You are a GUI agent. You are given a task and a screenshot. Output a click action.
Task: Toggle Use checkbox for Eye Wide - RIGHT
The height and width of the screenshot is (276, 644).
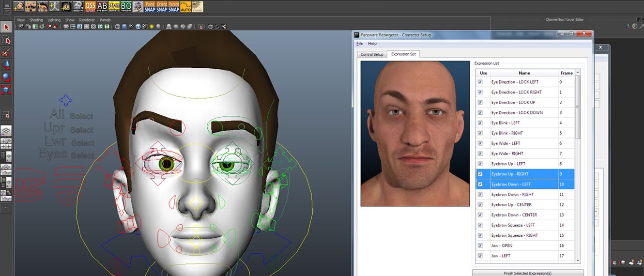(x=480, y=153)
